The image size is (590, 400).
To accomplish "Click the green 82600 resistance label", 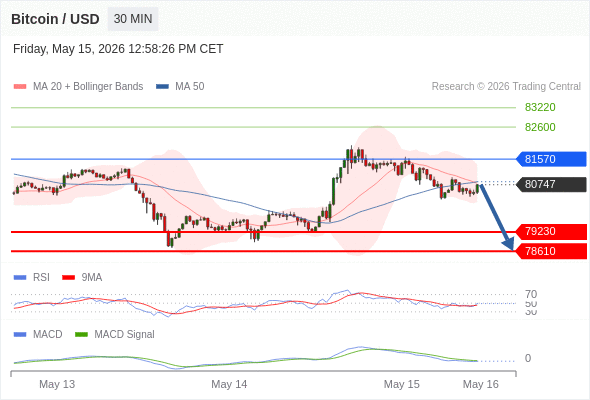I will tap(540, 127).
